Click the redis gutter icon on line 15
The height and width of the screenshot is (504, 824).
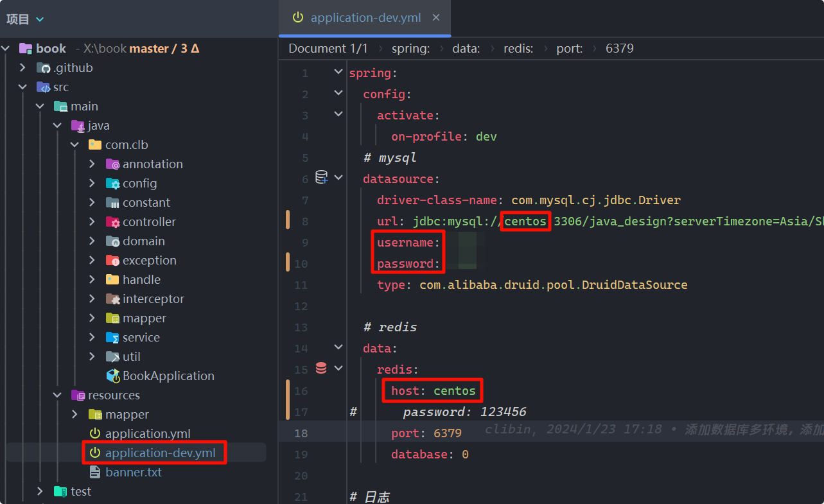(x=321, y=369)
